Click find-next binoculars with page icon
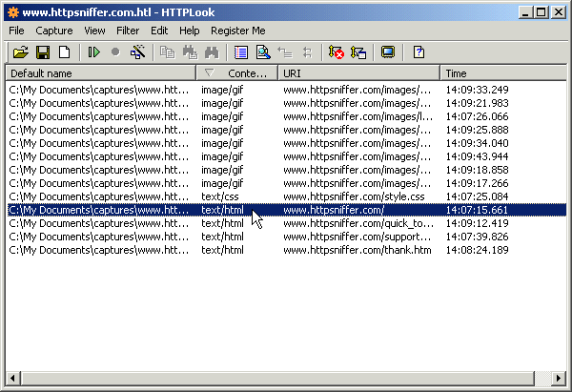This screenshot has width=572, height=392. (x=190, y=52)
